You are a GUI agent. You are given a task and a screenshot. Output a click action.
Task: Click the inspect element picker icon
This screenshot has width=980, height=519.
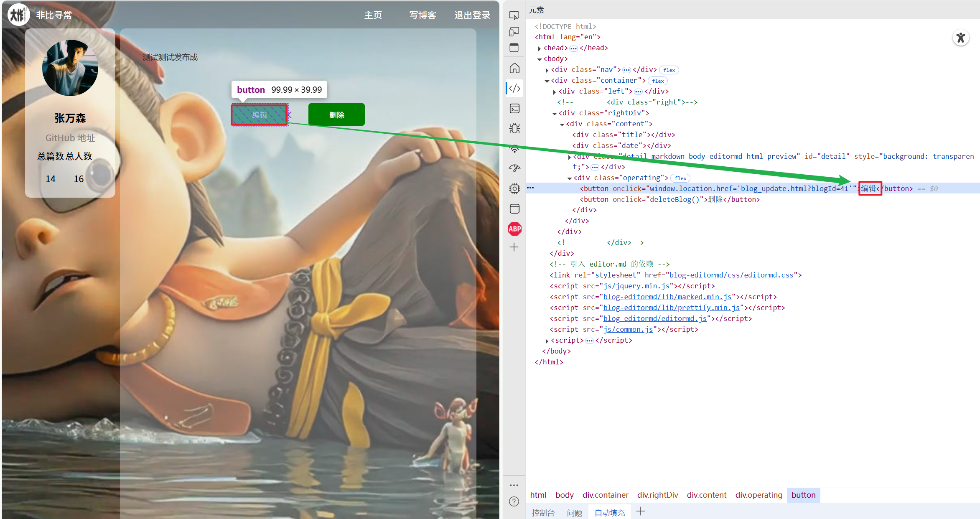coord(514,15)
